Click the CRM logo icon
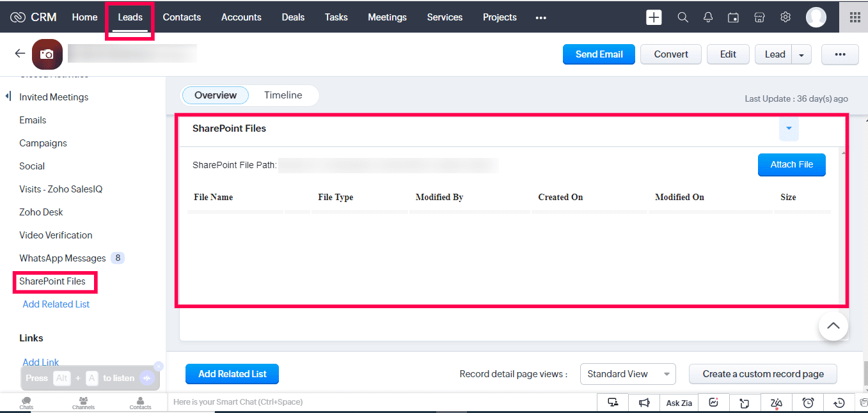 coord(18,17)
